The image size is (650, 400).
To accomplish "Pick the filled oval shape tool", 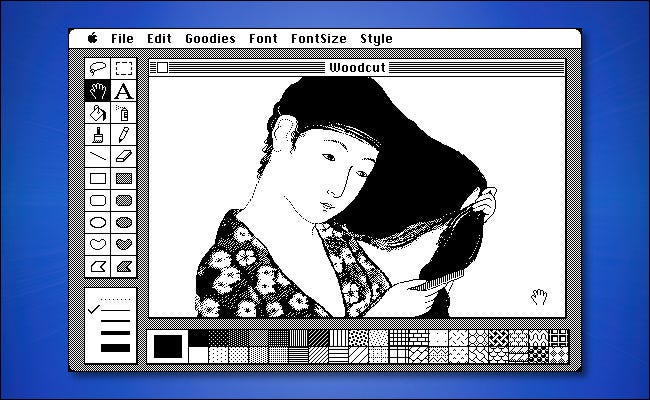I will [x=123, y=222].
